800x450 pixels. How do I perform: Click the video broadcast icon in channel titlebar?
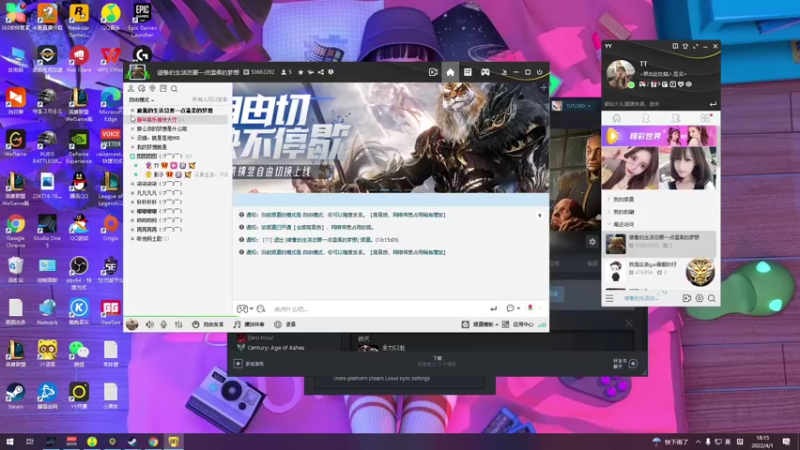point(433,72)
